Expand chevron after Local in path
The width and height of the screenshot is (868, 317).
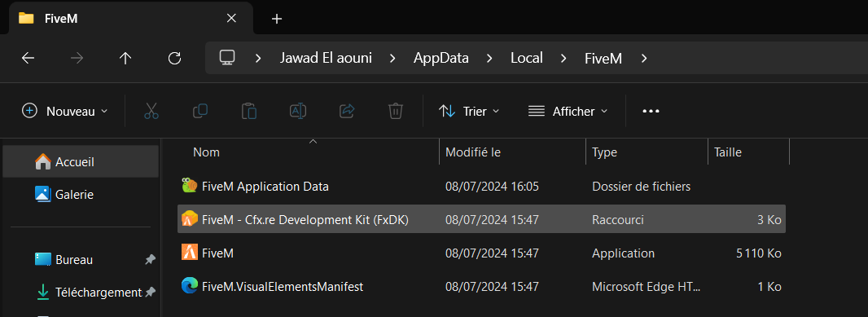tap(563, 58)
